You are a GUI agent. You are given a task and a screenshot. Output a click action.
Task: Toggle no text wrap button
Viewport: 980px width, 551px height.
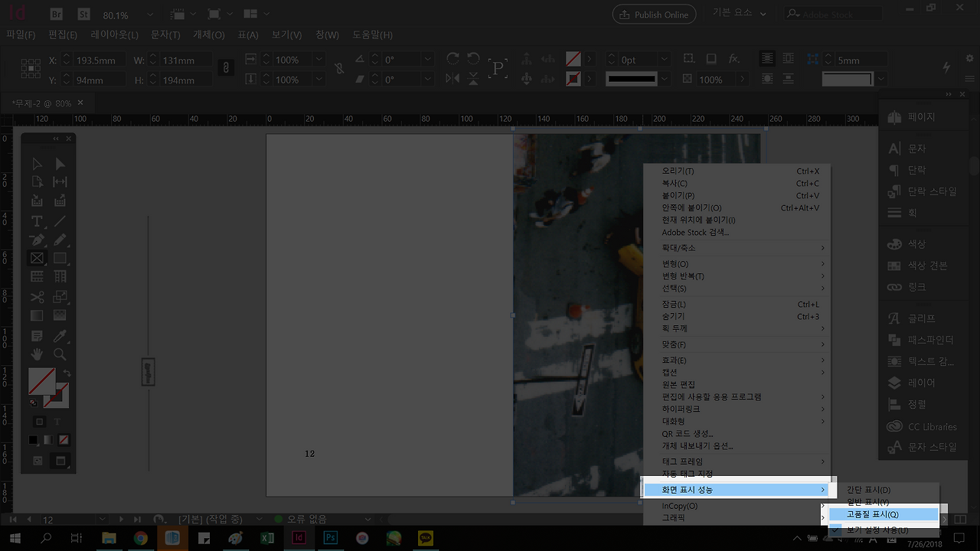click(767, 59)
